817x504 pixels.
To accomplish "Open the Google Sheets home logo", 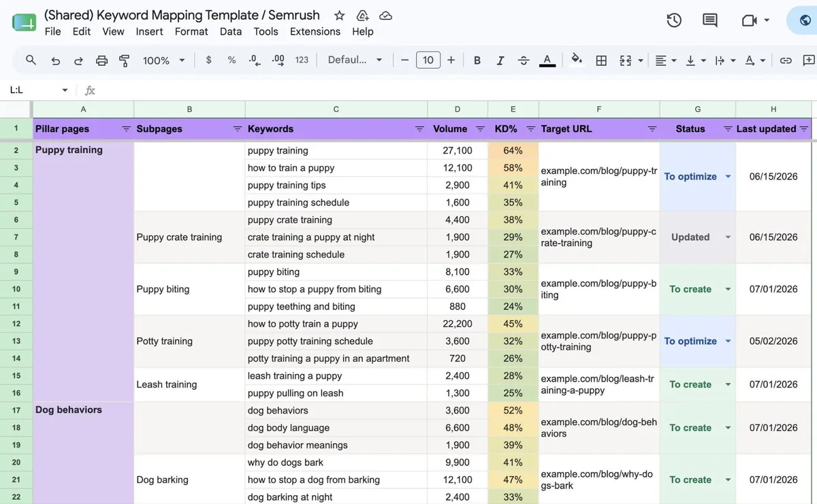I will tap(24, 23).
